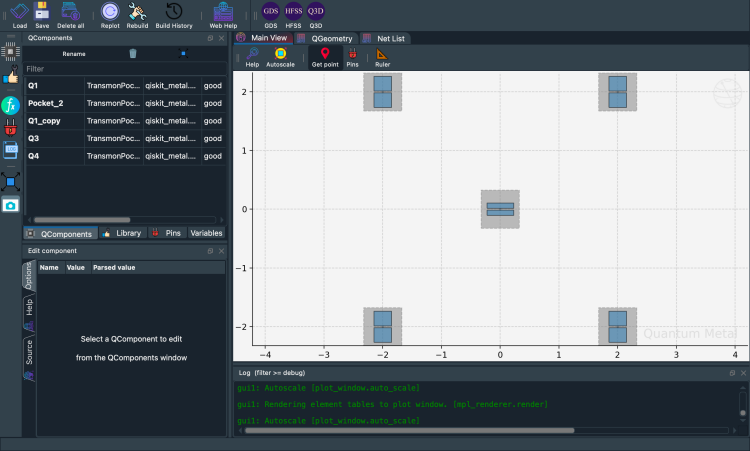The width and height of the screenshot is (750, 451).
Task: Select the Q1 component row
Action: point(125,86)
